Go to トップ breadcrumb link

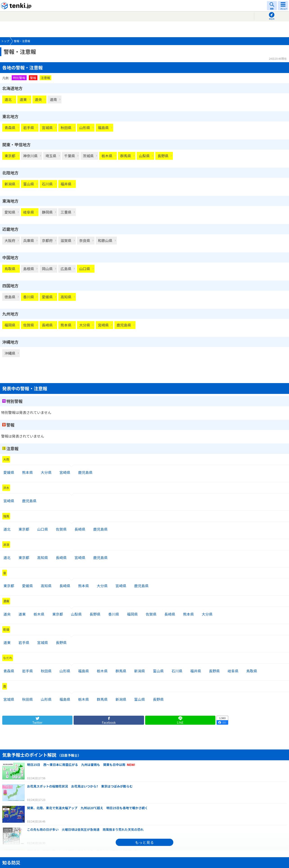(x=5, y=41)
